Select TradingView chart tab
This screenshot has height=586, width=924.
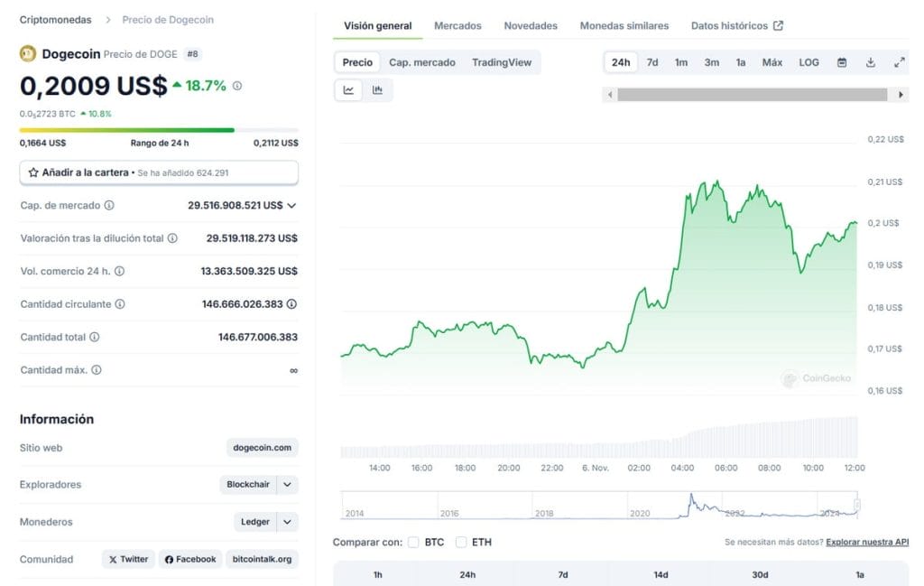pos(502,62)
